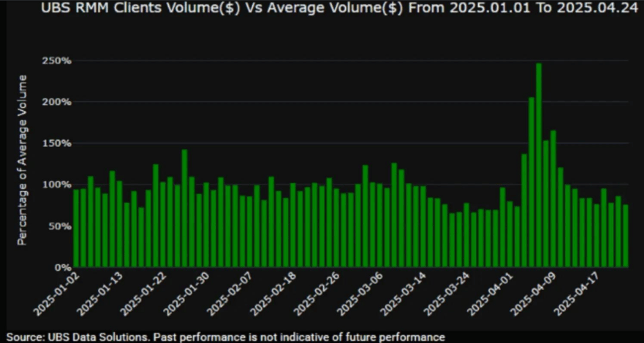Click the 50% y-axis label

click(58, 226)
